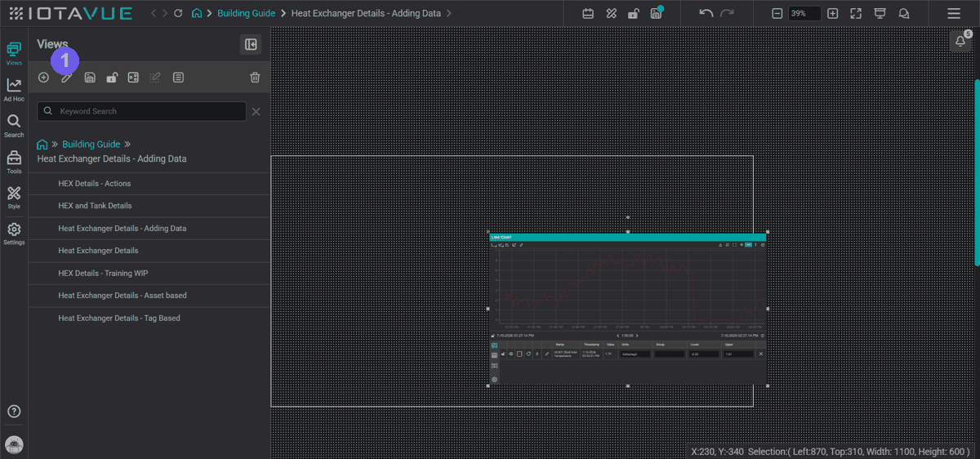Click the Upper limit field in chart table
The height and width of the screenshot is (459, 980).
pyautogui.click(x=738, y=354)
